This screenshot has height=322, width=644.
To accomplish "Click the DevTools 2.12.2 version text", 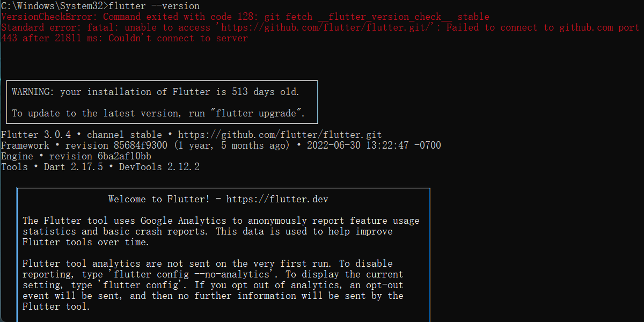I will 159,167.
